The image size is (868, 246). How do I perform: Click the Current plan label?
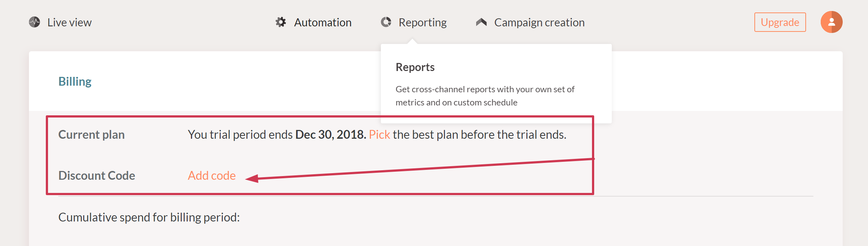[x=91, y=134]
